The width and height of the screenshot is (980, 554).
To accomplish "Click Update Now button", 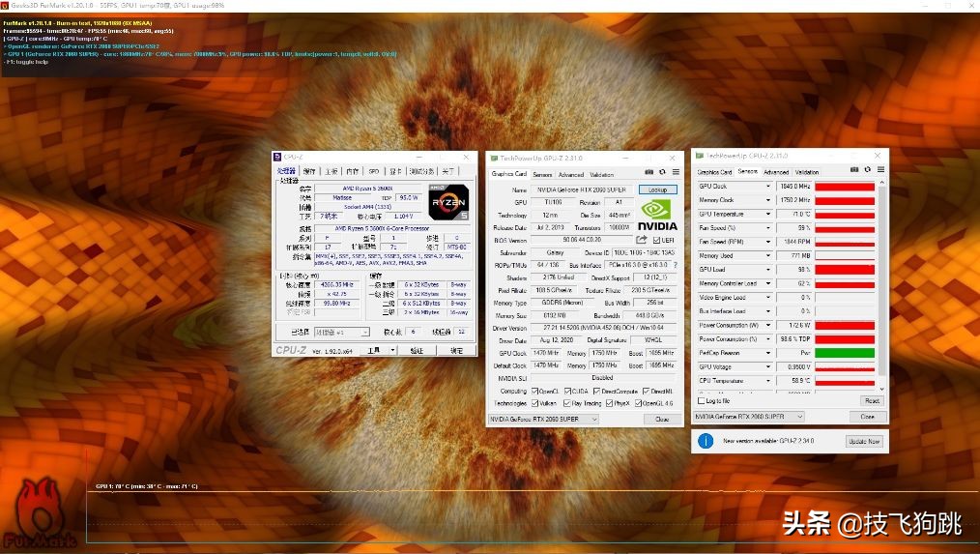I will [864, 441].
